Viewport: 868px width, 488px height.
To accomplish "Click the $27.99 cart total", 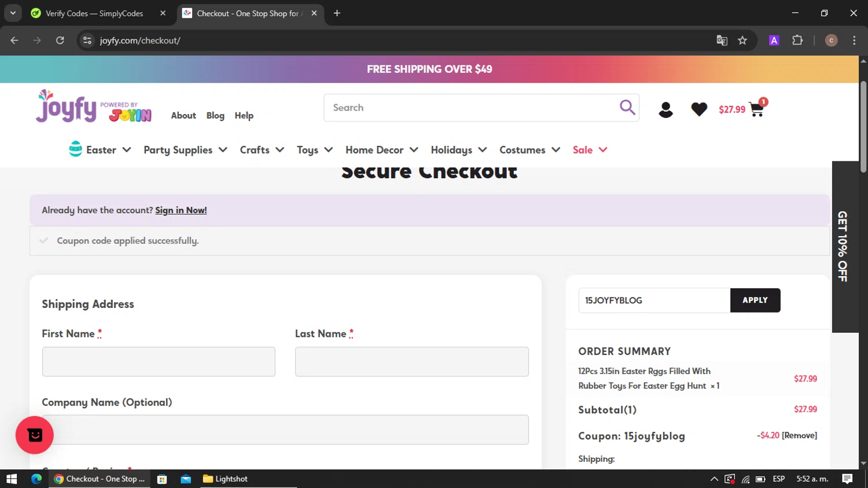I will click(732, 109).
